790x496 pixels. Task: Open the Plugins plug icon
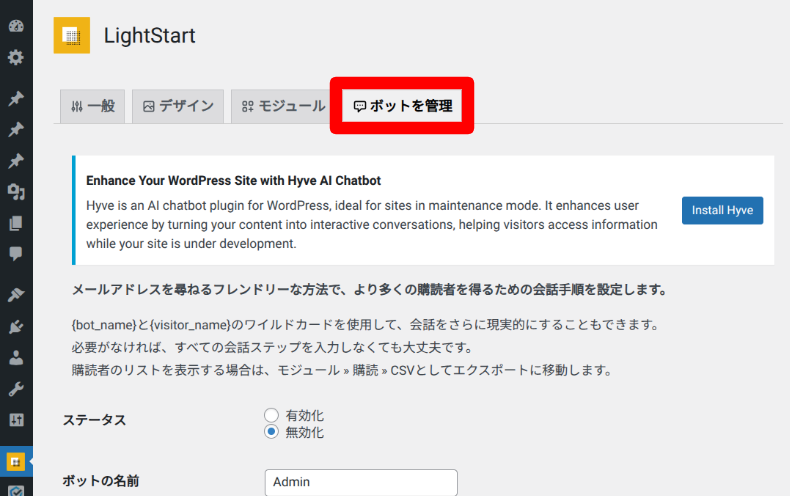click(x=16, y=327)
